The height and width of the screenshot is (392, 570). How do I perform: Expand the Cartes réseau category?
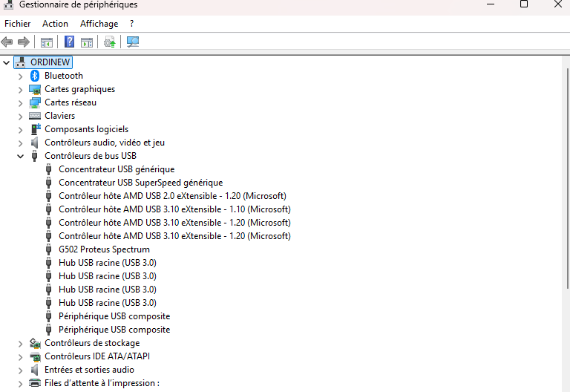(20, 103)
